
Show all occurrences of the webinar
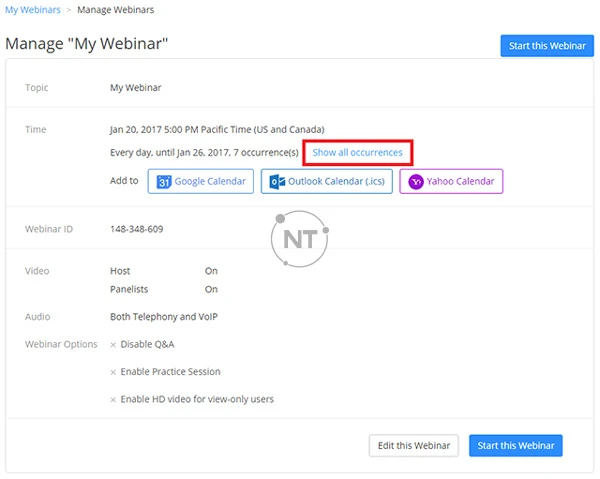357,153
